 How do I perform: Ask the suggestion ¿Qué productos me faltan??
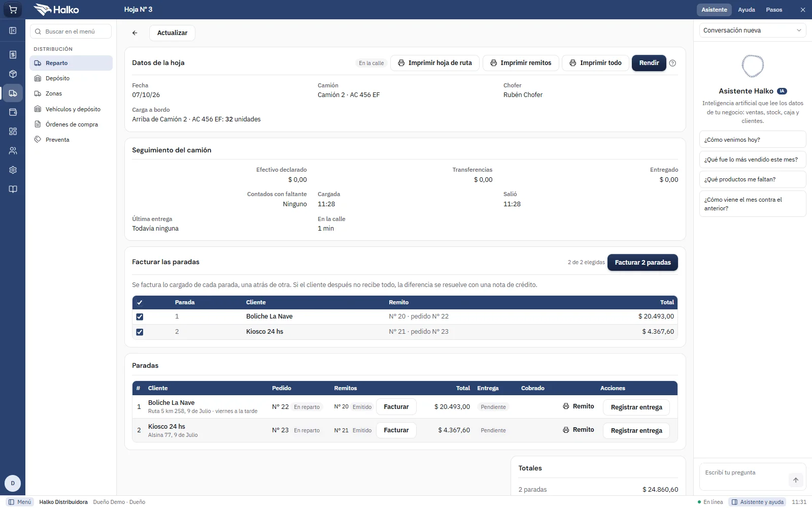(x=753, y=179)
